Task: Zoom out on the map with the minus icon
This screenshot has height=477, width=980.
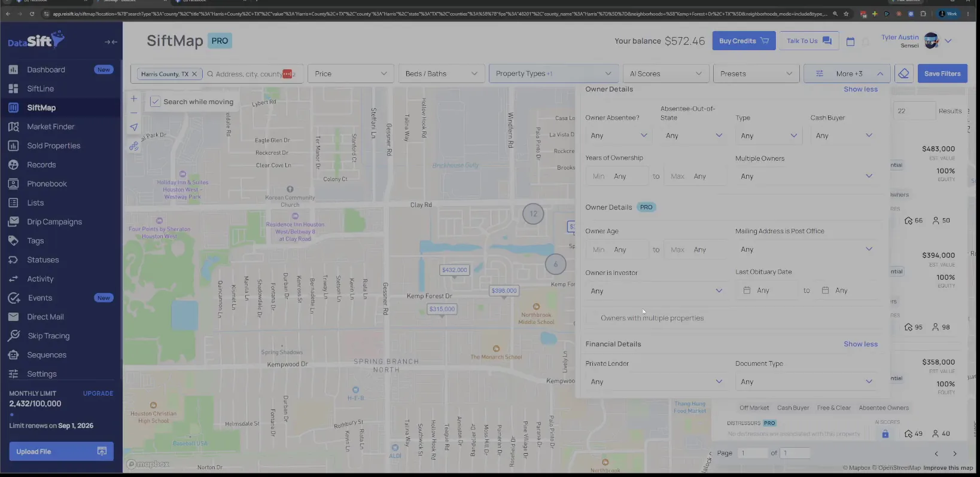Action: pos(134,112)
